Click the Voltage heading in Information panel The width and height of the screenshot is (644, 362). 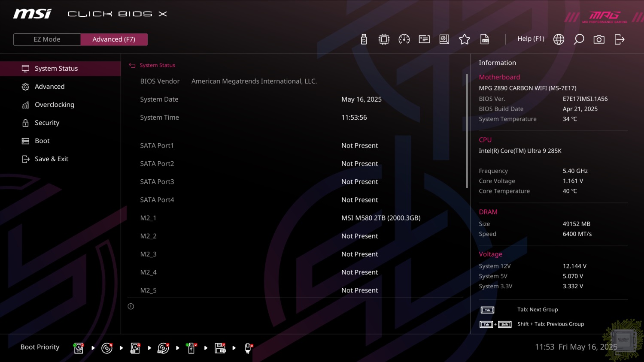pyautogui.click(x=490, y=254)
